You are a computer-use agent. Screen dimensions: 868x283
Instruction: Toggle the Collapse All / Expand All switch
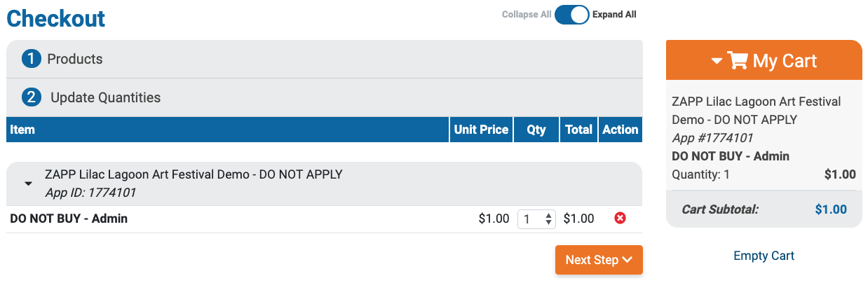click(571, 15)
